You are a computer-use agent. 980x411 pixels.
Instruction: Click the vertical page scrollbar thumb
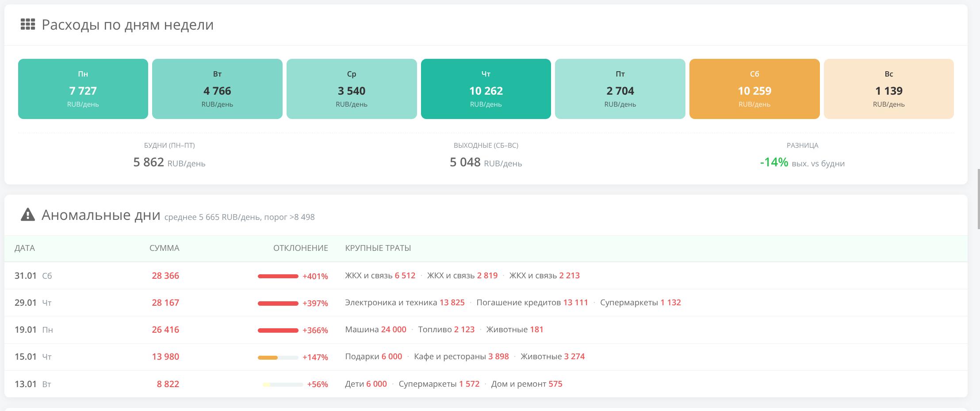(978, 199)
